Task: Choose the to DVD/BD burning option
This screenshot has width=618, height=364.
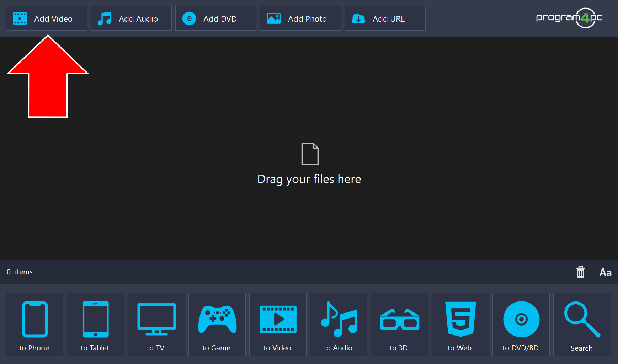Action: click(x=521, y=325)
